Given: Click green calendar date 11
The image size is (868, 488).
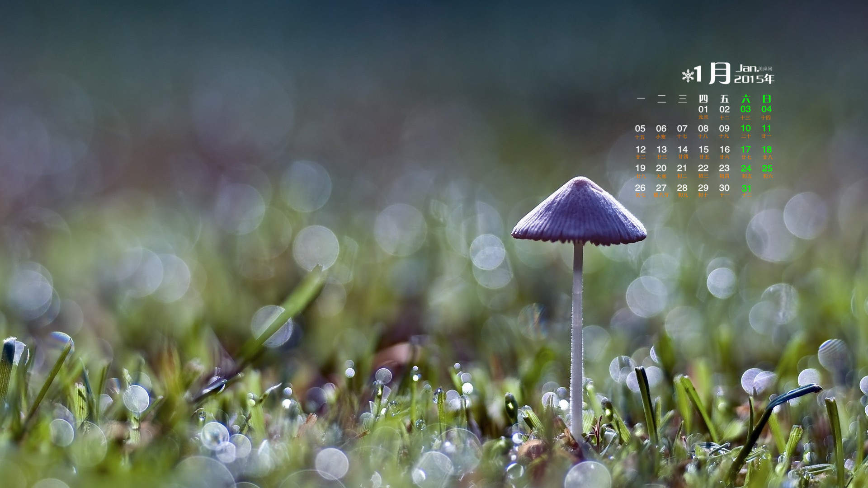Looking at the screenshot, I should click(x=766, y=128).
